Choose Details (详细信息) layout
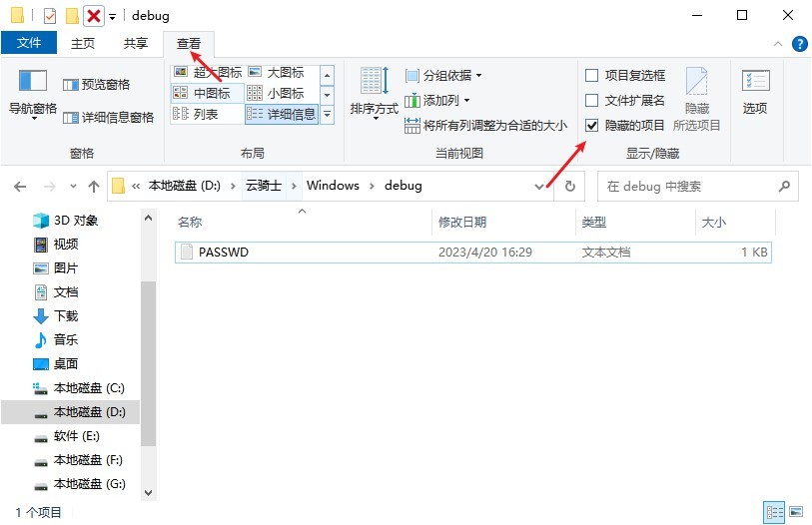Image resolution: width=812 pixels, height=525 pixels. pos(282,114)
